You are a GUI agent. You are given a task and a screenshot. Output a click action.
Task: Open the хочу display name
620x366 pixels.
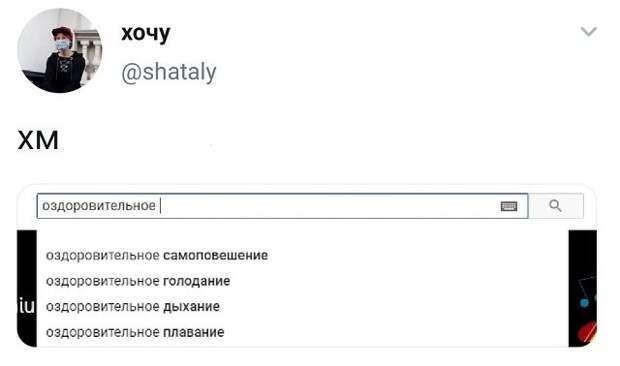(x=146, y=33)
